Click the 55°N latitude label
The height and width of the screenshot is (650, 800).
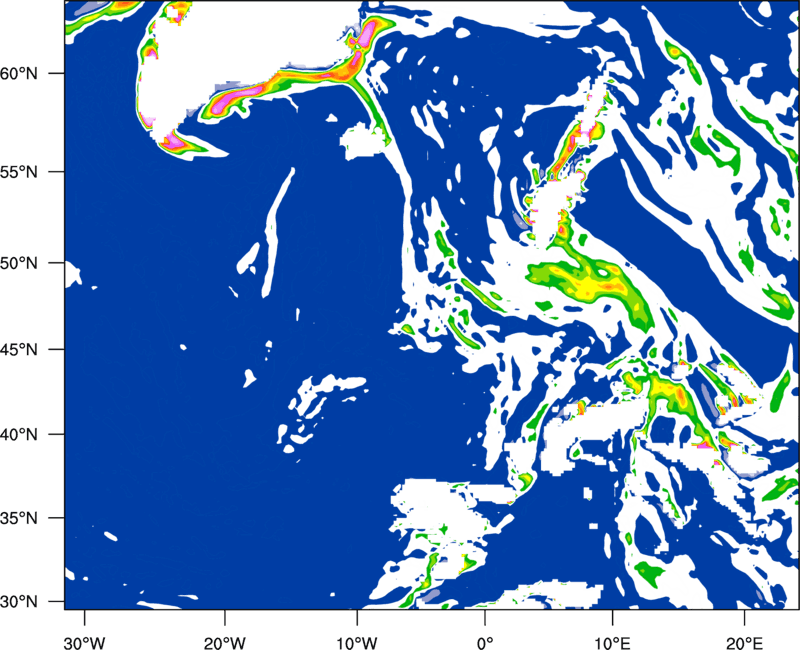click(19, 172)
